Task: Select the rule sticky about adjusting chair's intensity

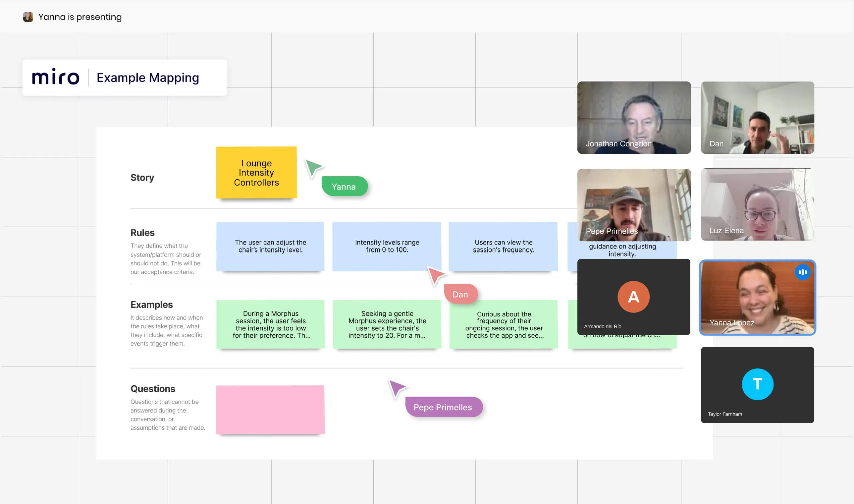Action: point(270,246)
